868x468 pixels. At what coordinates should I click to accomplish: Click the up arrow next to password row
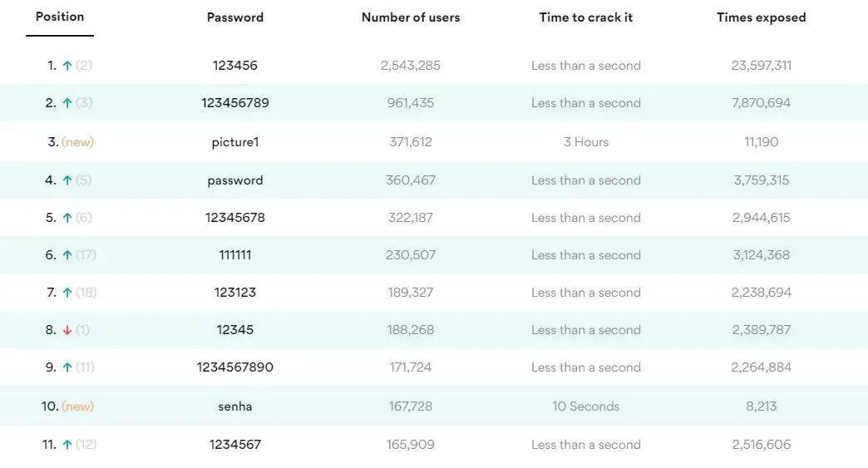point(67,180)
